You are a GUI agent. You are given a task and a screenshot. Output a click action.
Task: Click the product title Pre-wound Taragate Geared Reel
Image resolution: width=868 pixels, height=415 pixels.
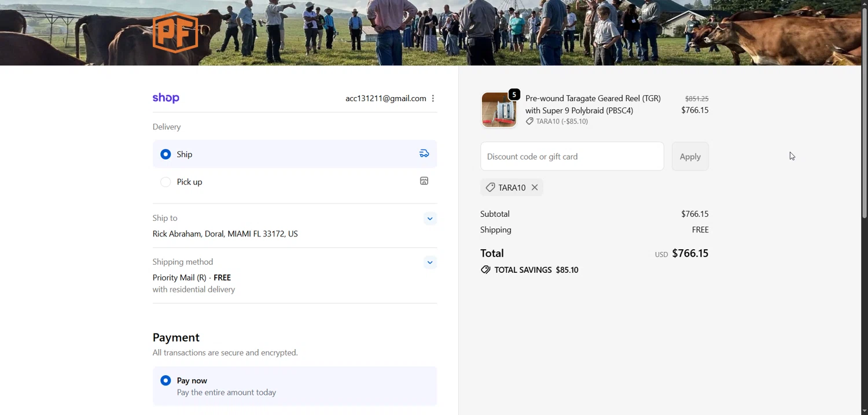coord(593,104)
